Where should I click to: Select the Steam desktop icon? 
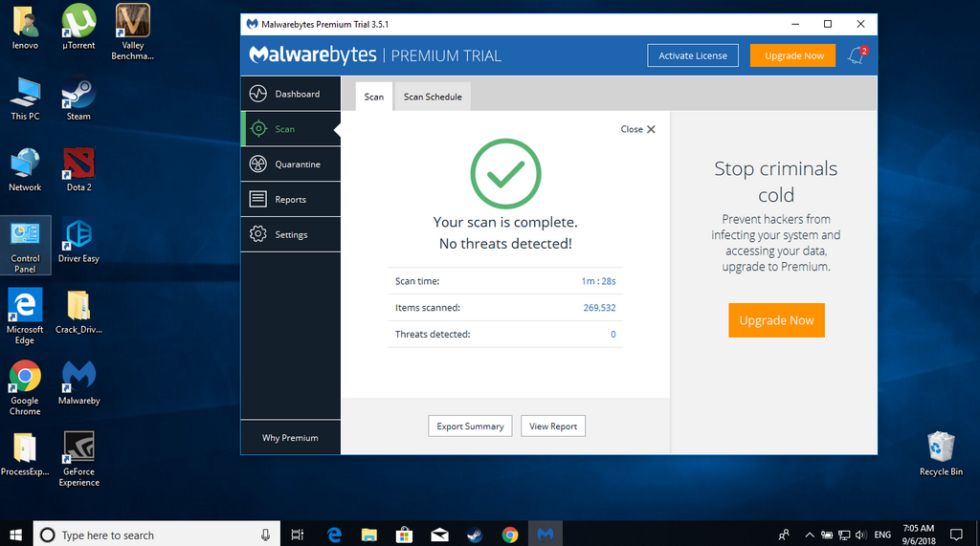coord(78,98)
